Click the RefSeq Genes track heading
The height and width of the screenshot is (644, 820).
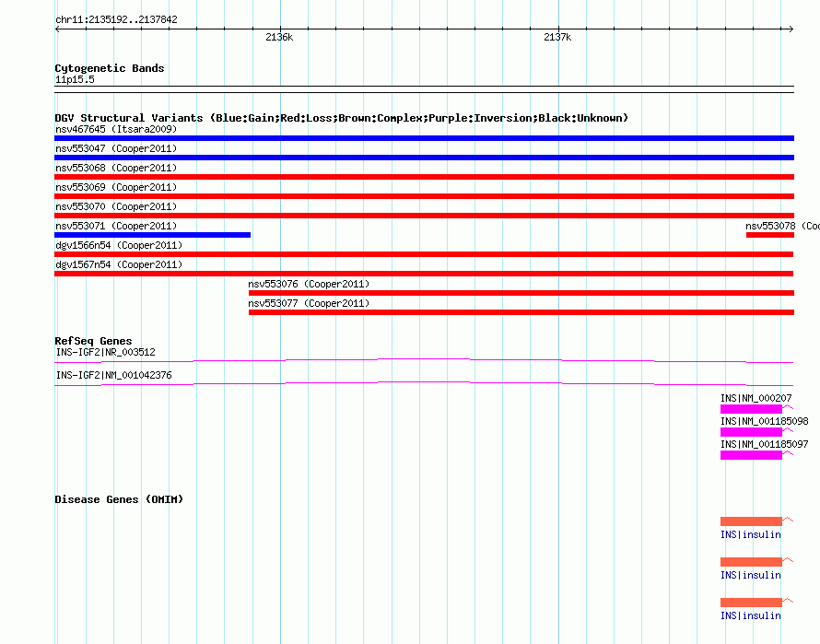(93, 341)
